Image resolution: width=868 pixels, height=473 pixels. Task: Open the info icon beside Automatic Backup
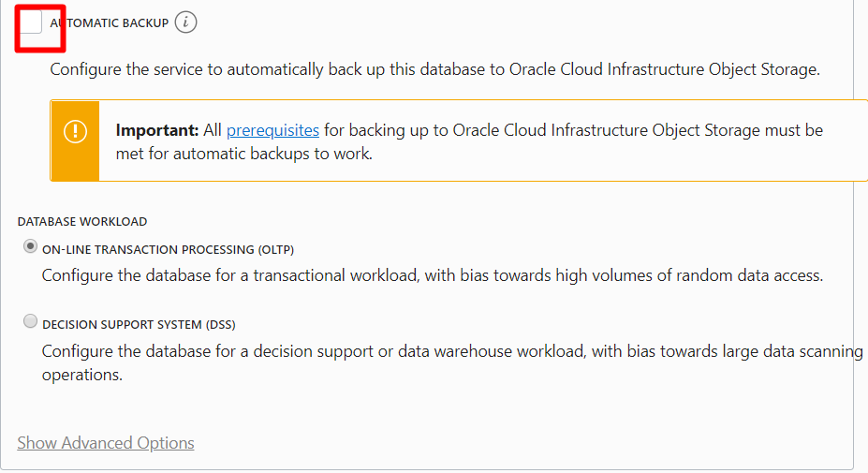(185, 22)
